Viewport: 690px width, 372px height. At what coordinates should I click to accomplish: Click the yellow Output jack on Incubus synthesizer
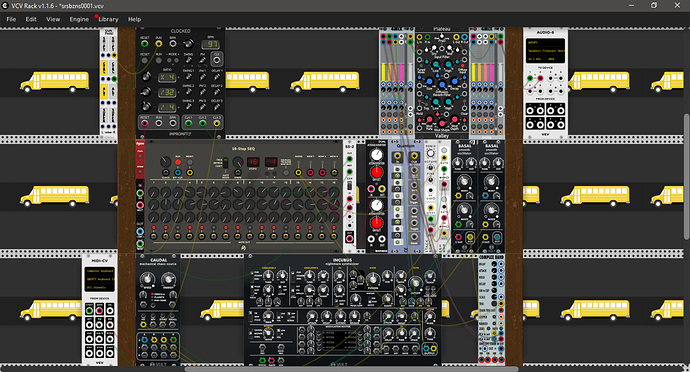pos(433,349)
